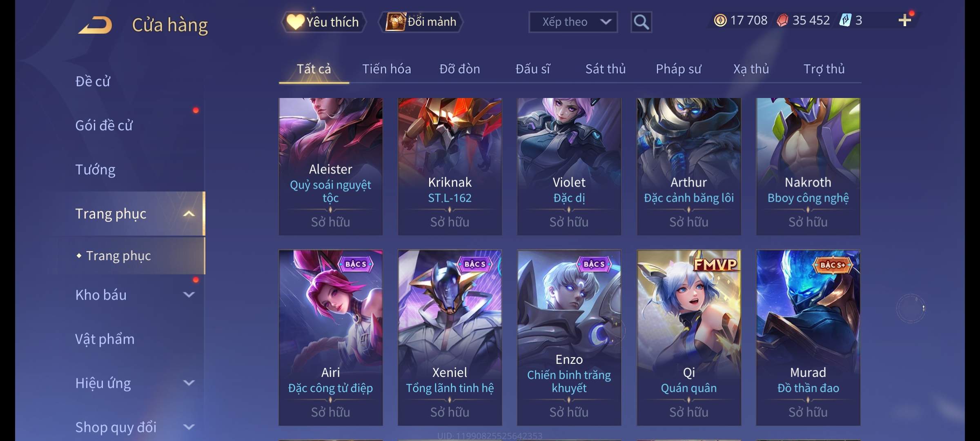Select the Murad Đồ thần đao skin

808,338
